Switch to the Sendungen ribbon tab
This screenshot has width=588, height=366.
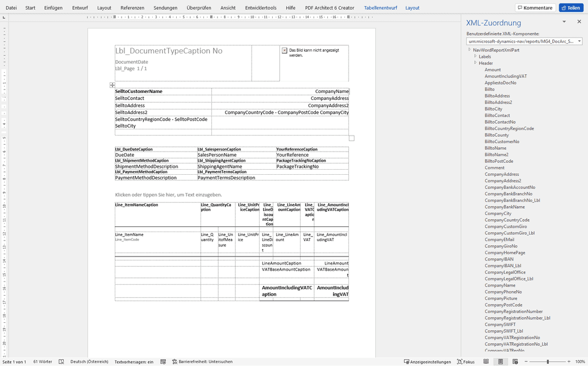165,7
